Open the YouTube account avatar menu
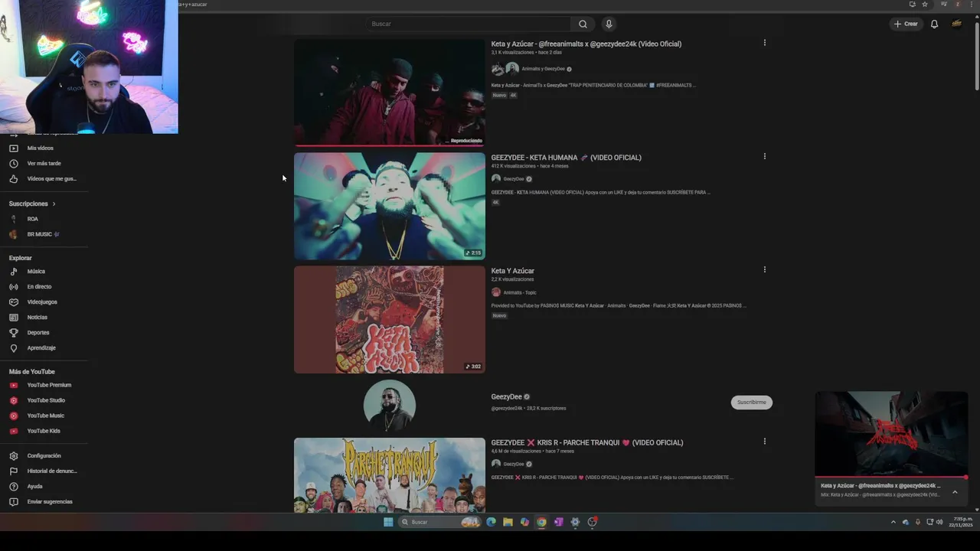This screenshot has height=551, width=980. pyautogui.click(x=956, y=24)
